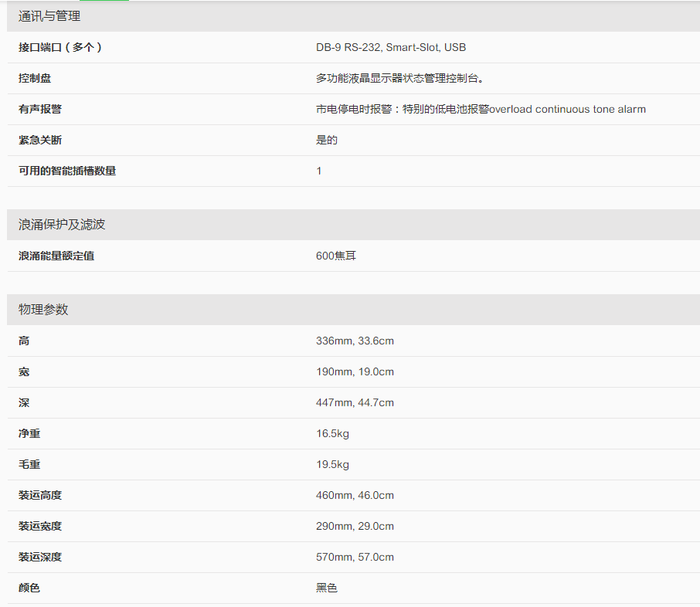Collapse the 浪涌保护及滤波 section header
700x607 pixels.
(x=62, y=225)
